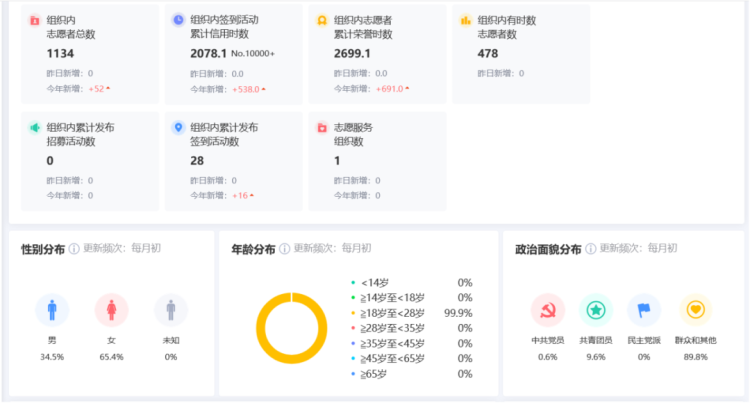This screenshot has width=750, height=403.
Task: Toggle the <14岁 legend entry
Action: pos(376,283)
